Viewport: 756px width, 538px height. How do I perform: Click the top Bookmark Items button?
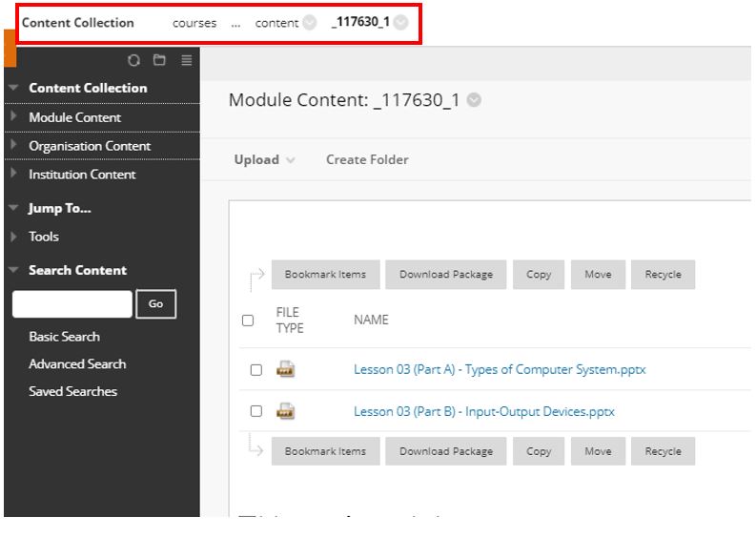(x=325, y=275)
